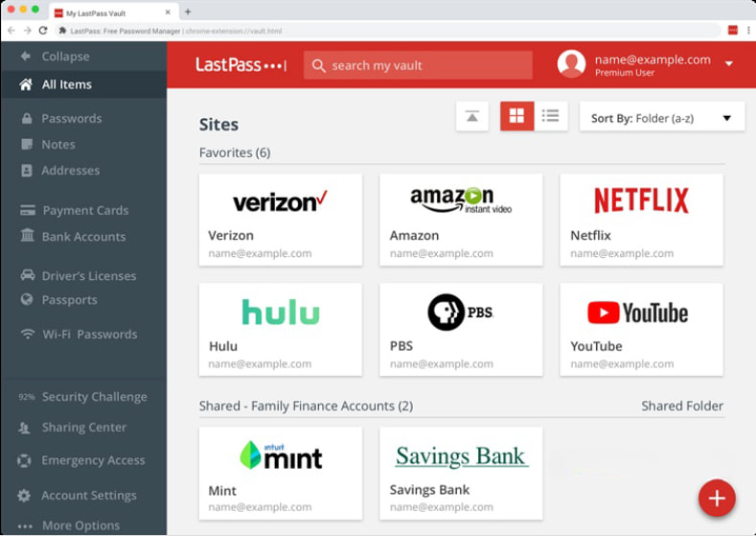
Task: Click the bank building icon for Bank Accounts
Action: (x=28, y=236)
